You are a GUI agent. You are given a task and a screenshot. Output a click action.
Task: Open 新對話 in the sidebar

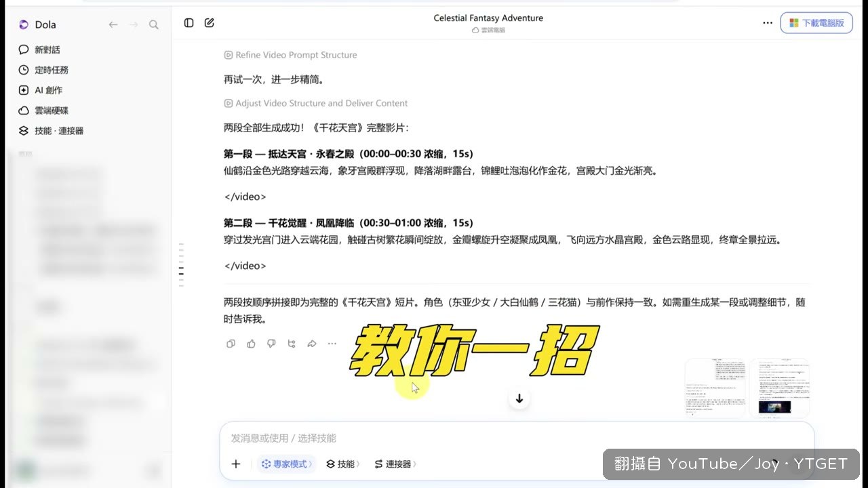pos(39,49)
